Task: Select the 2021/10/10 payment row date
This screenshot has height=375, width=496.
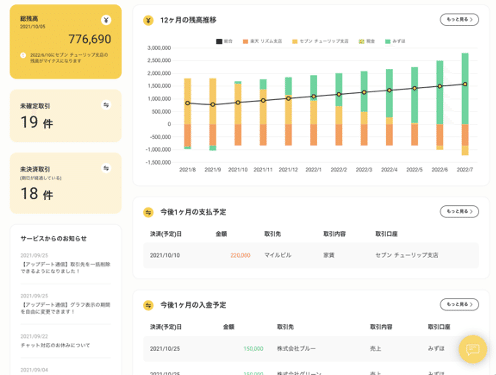Action: pos(165,255)
